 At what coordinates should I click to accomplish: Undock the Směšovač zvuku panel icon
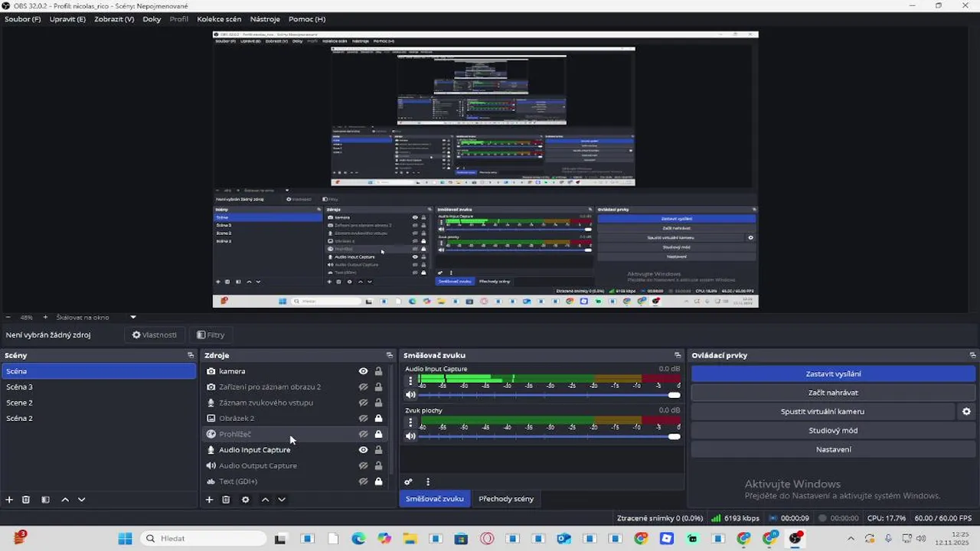678,355
